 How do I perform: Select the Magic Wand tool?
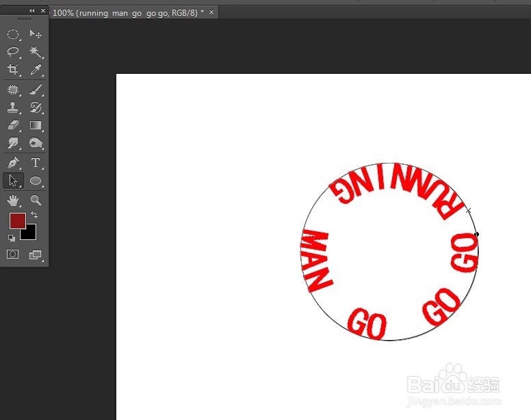click(x=36, y=52)
